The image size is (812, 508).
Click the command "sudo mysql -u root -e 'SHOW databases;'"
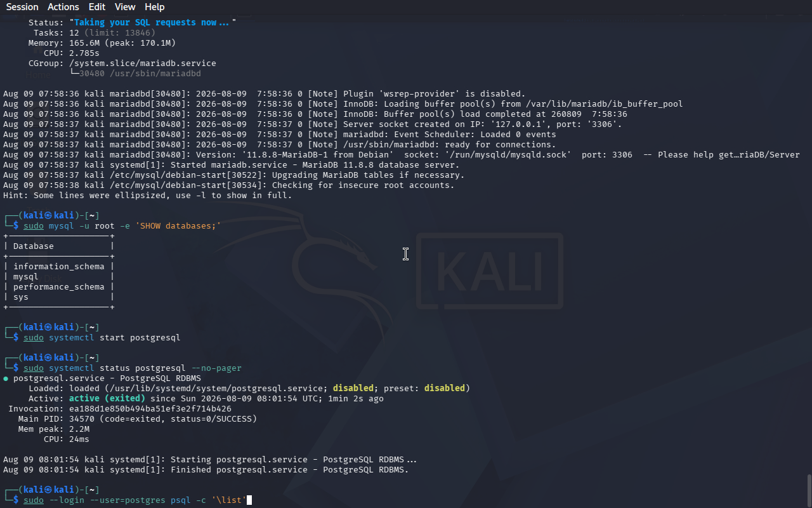(122, 225)
